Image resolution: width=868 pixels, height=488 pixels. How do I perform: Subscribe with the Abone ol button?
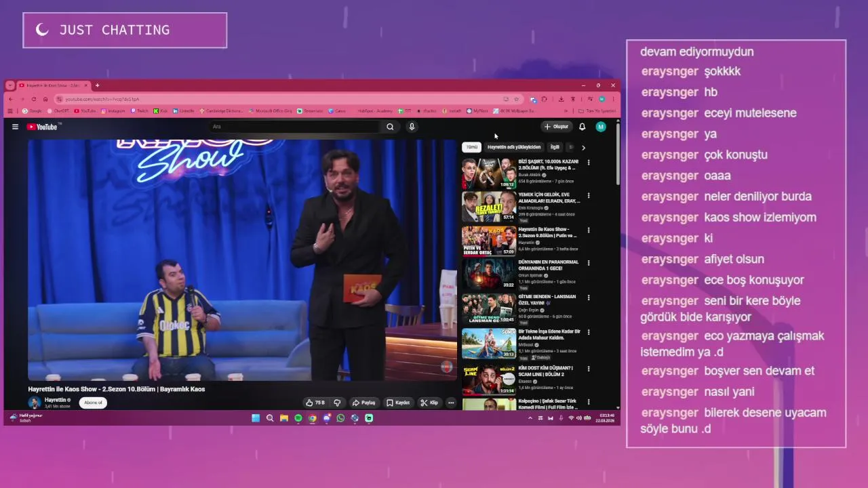(93, 403)
